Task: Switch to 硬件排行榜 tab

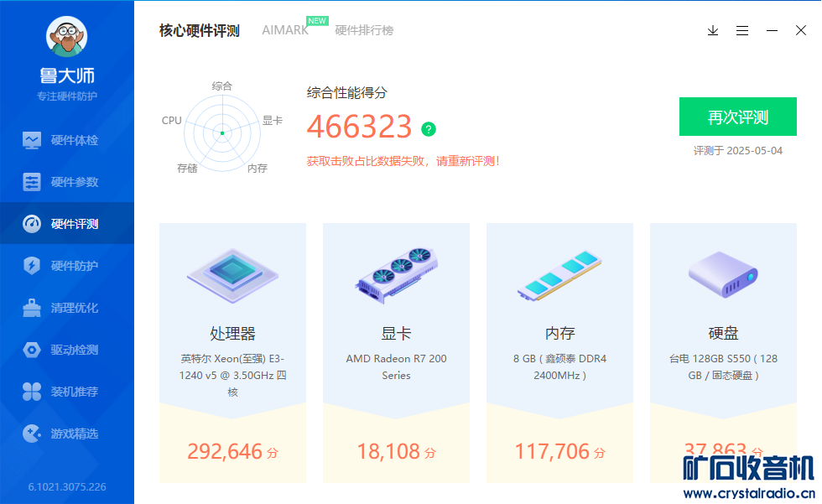Action: click(364, 30)
